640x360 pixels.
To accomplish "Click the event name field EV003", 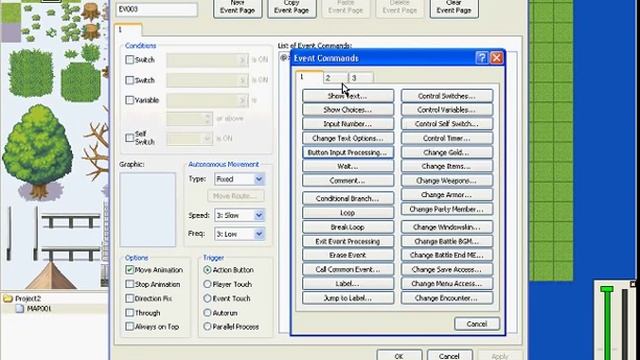I will (157, 9).
